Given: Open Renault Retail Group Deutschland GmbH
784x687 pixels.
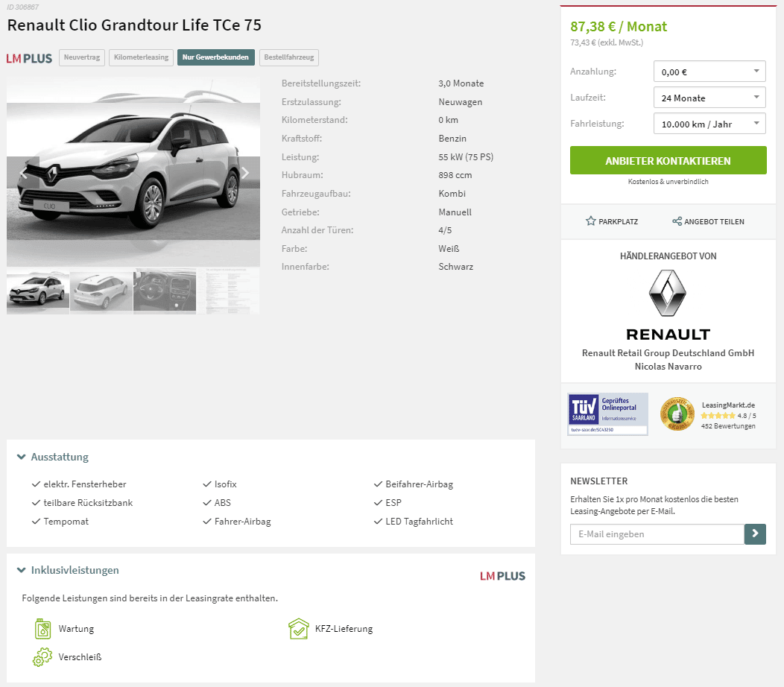Looking at the screenshot, I should pos(668,353).
